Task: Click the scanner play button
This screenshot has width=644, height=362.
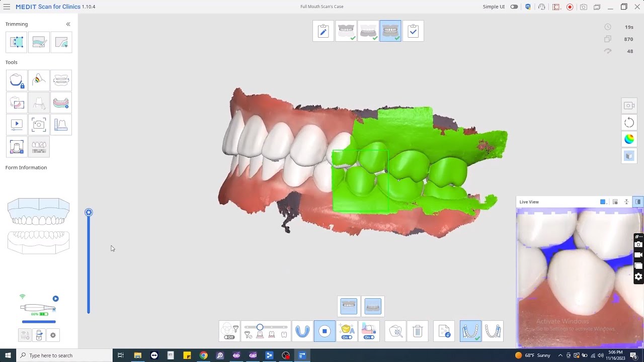Action: 56,299
